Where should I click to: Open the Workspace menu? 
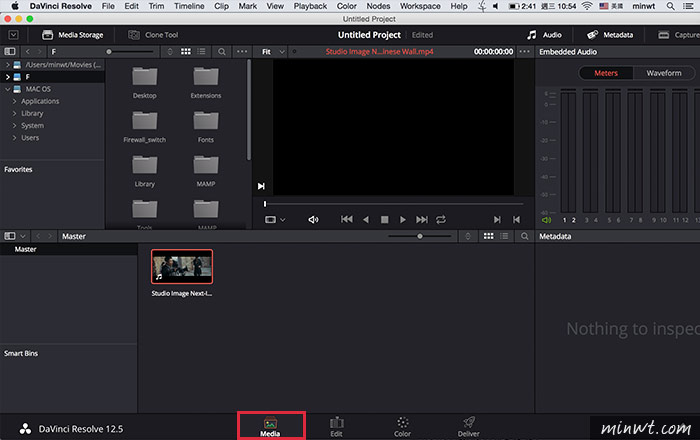pos(420,6)
